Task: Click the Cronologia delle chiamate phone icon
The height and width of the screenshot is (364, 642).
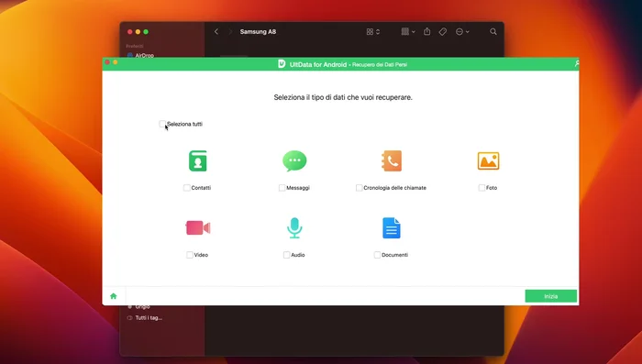Action: (x=392, y=161)
